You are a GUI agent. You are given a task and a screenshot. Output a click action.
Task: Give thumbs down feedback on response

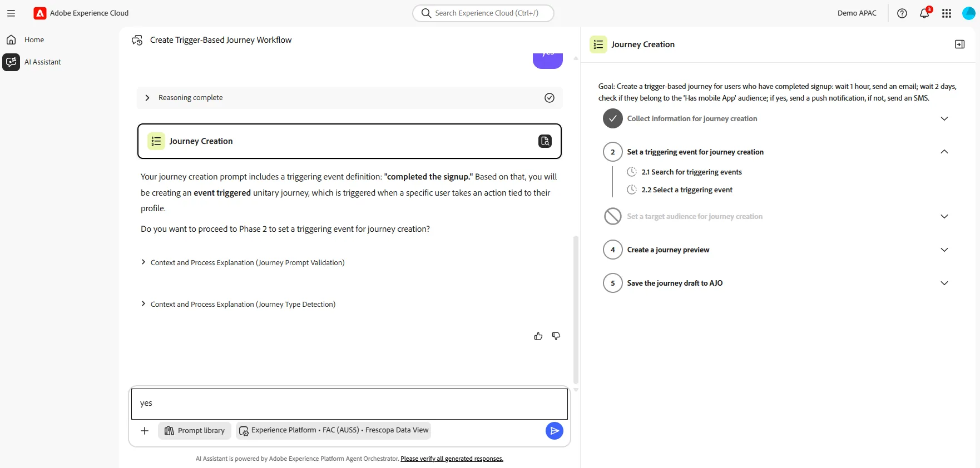tap(556, 336)
